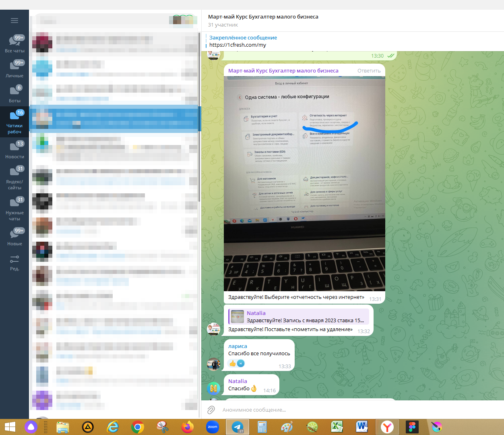The width and height of the screenshot is (504, 435).
Task: Open the chat header Март-май Курс Бухгалтер
Action: 263,17
